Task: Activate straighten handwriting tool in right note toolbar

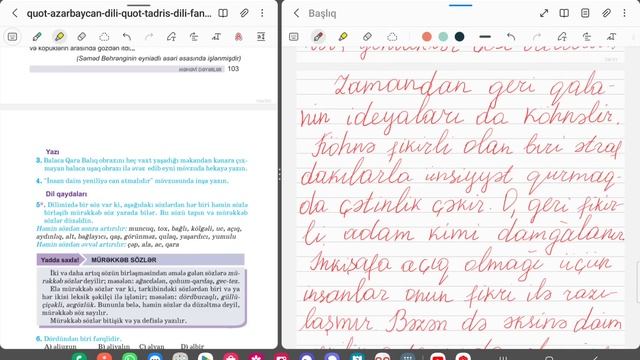Action: pos(587,37)
